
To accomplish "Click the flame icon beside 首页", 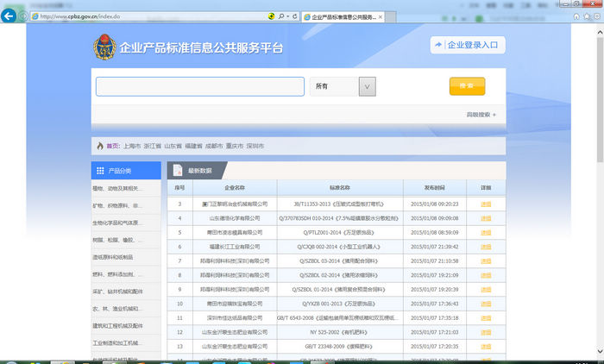I will click(x=100, y=146).
